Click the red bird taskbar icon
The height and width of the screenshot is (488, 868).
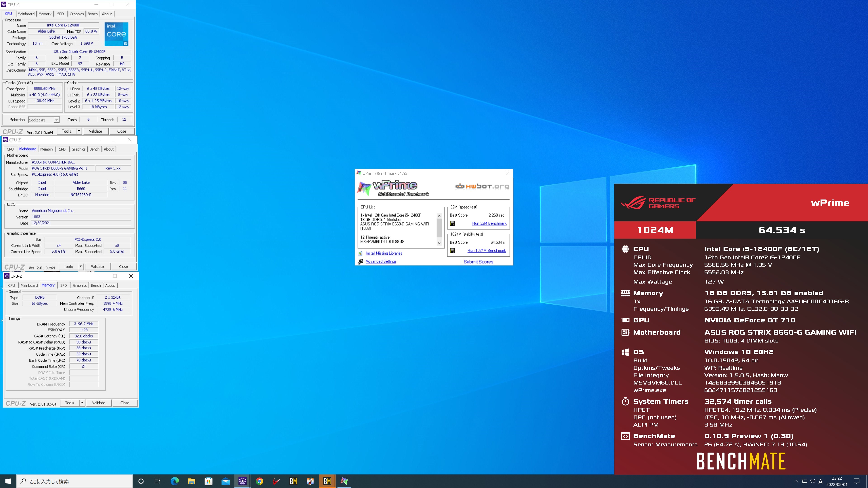click(x=276, y=481)
